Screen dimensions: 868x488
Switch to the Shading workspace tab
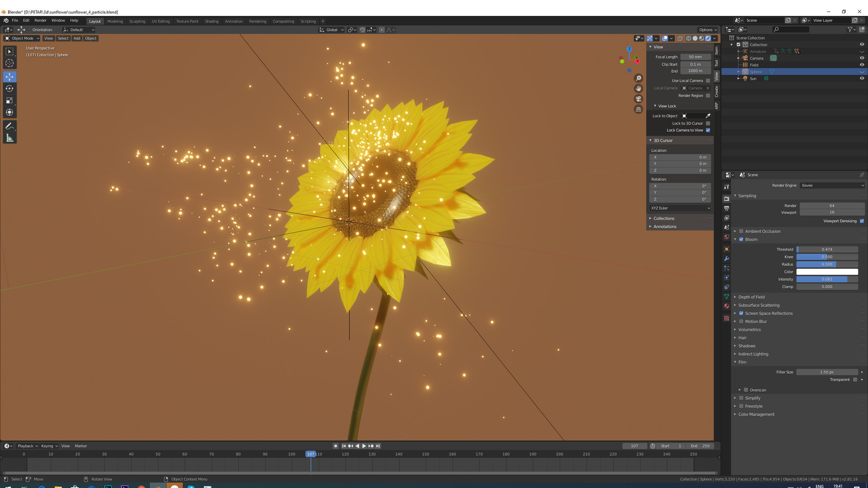[x=211, y=21]
